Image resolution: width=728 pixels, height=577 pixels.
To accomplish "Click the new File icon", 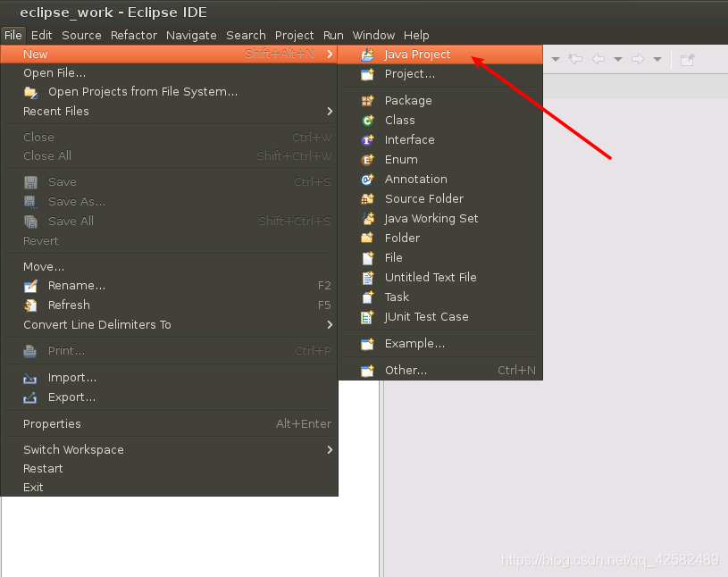I will (x=367, y=257).
